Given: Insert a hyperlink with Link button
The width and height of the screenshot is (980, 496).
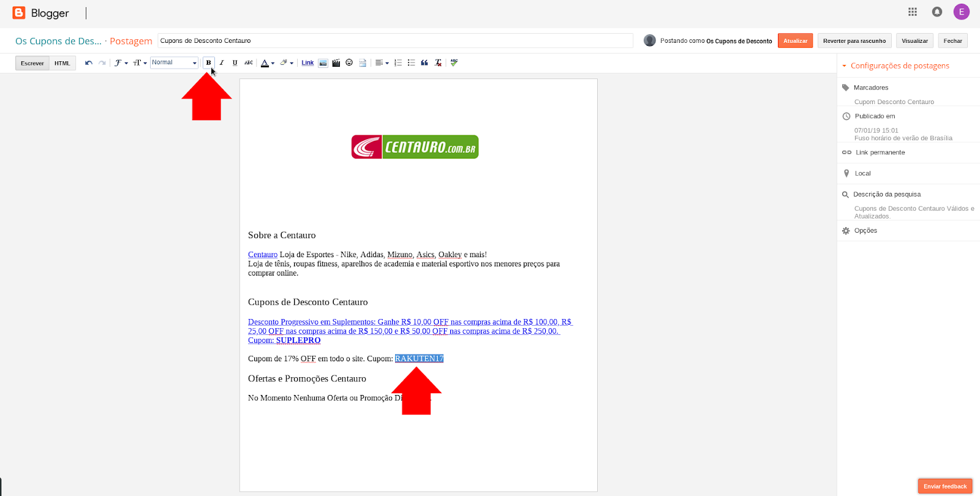Looking at the screenshot, I should click(307, 63).
